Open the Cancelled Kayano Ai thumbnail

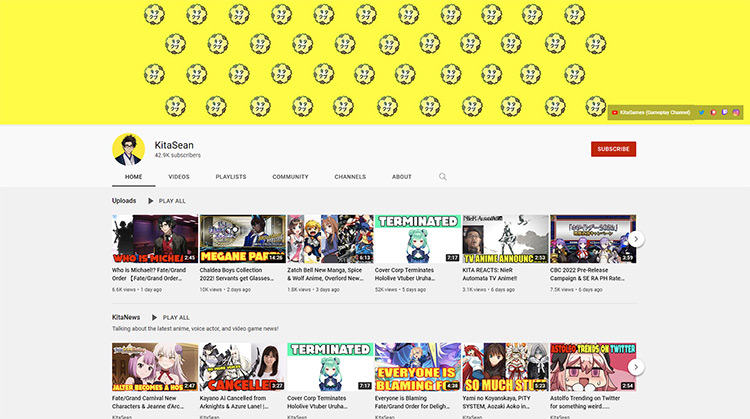tap(243, 367)
